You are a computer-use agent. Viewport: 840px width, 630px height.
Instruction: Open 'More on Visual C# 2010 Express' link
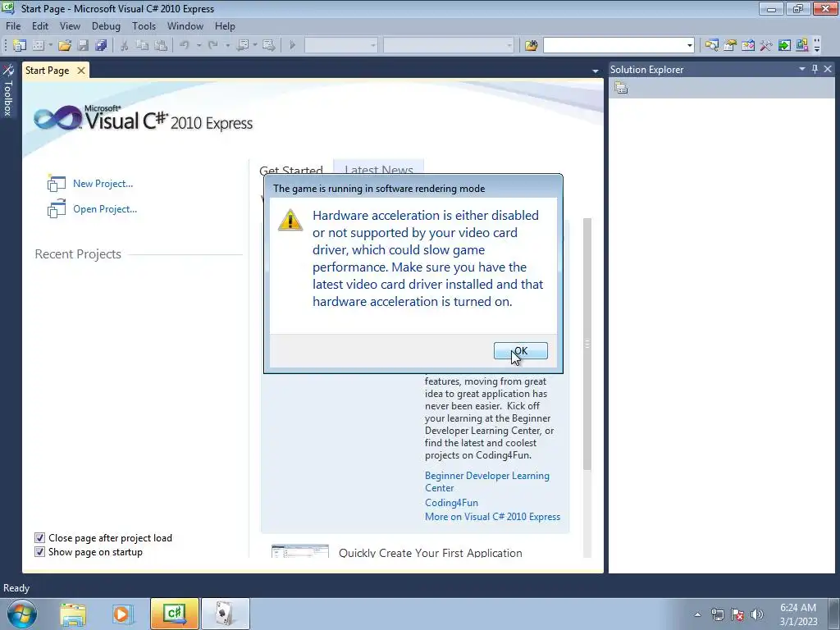click(x=492, y=517)
